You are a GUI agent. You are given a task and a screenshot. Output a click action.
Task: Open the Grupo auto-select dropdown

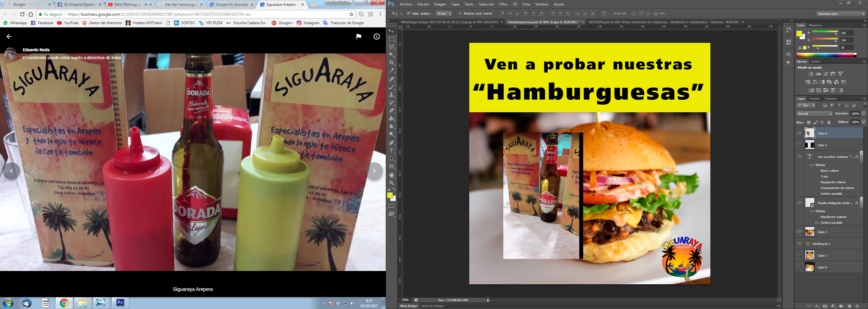tap(443, 14)
